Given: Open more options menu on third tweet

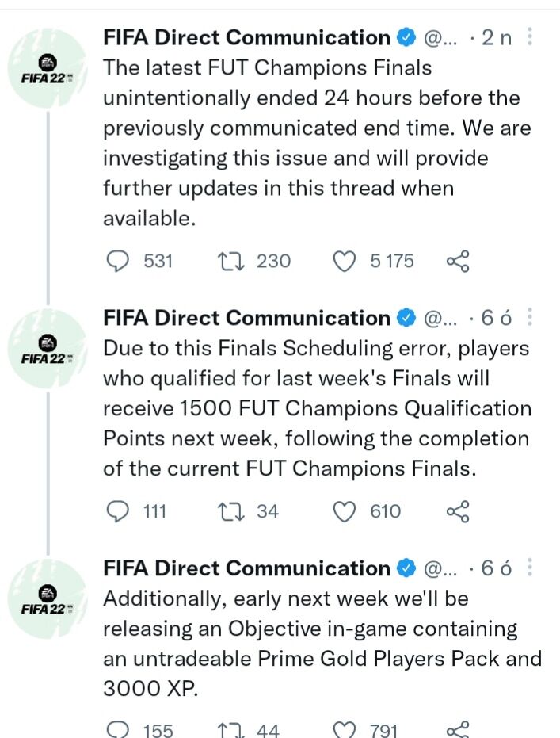Looking at the screenshot, I should click(x=530, y=568).
